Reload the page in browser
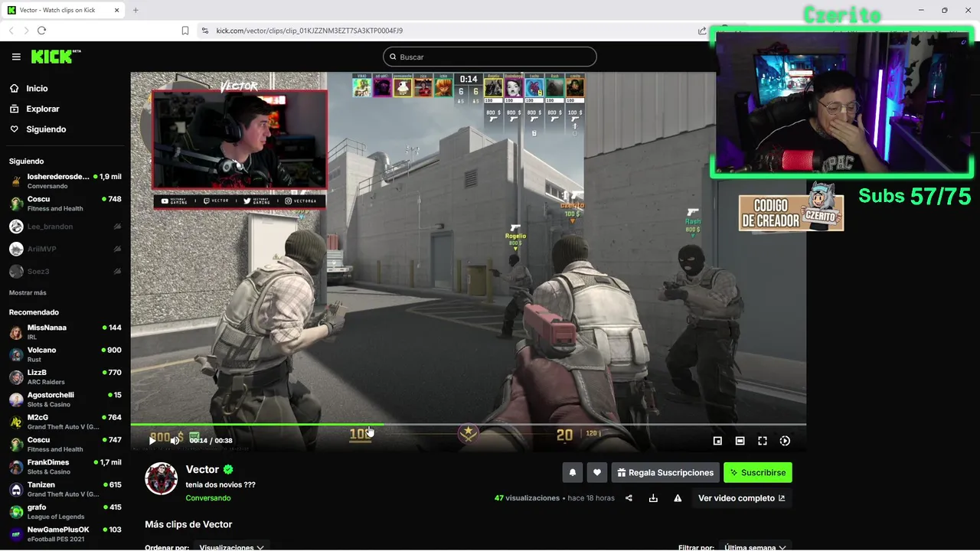 (x=41, y=31)
